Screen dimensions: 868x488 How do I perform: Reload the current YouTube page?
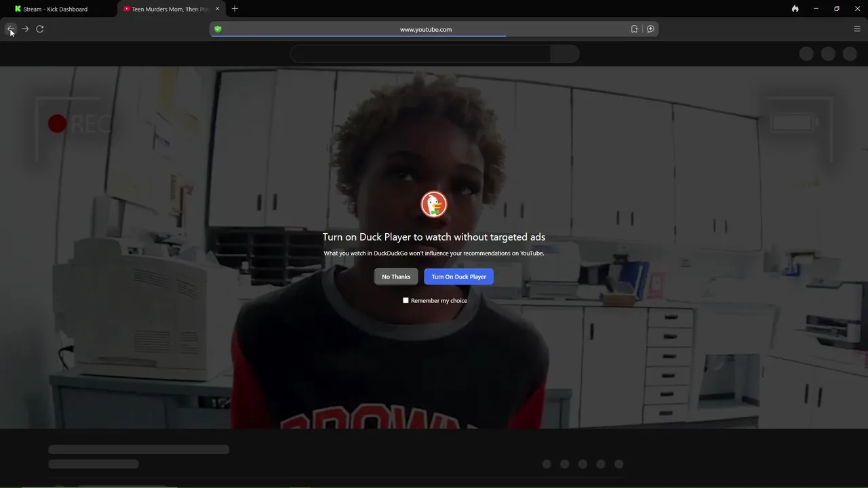coord(40,29)
